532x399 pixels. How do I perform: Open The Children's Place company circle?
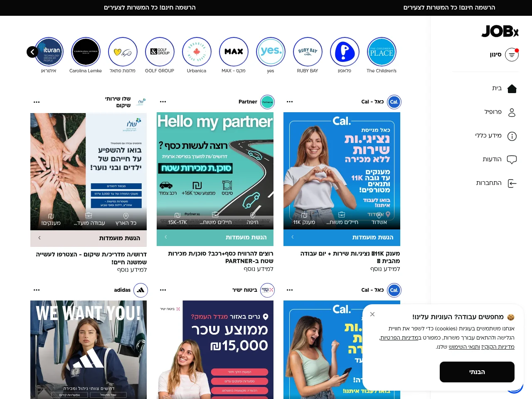click(382, 52)
